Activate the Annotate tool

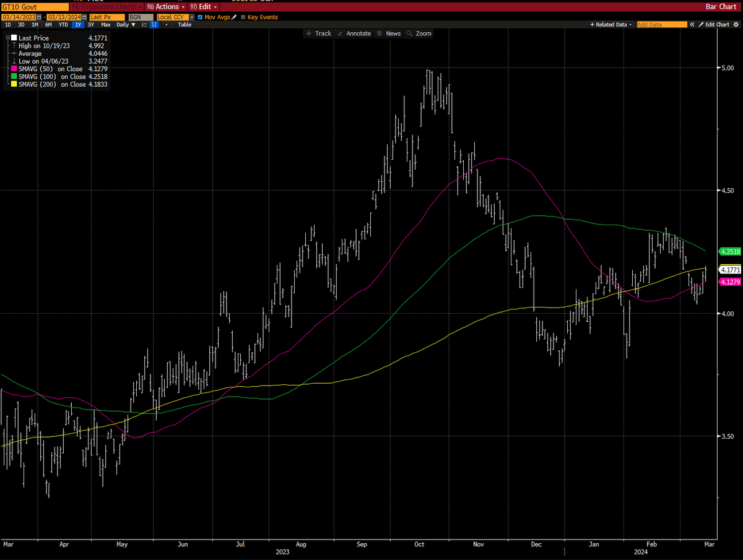[x=354, y=33]
